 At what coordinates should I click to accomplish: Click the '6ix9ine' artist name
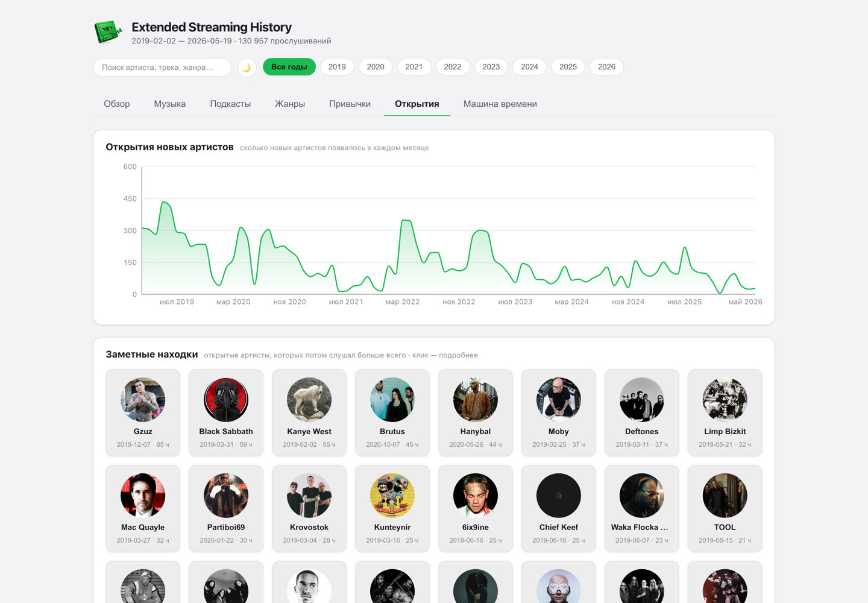pos(476,528)
